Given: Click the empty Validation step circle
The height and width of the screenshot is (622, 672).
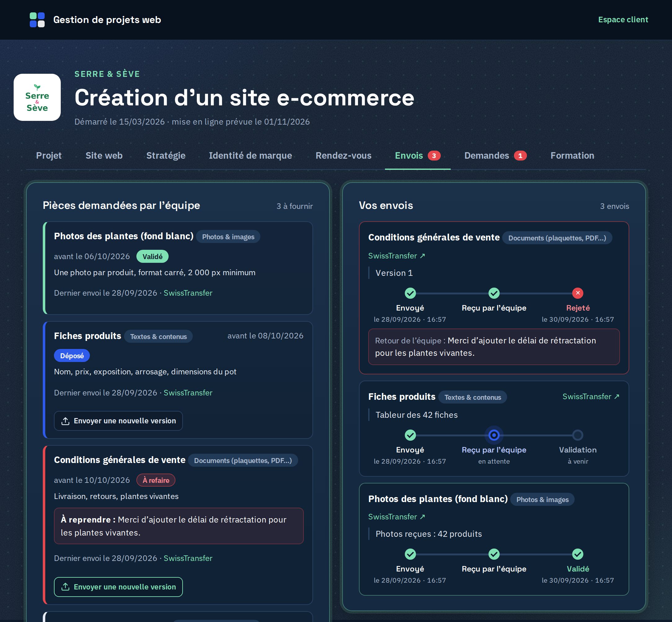Looking at the screenshot, I should tap(578, 435).
